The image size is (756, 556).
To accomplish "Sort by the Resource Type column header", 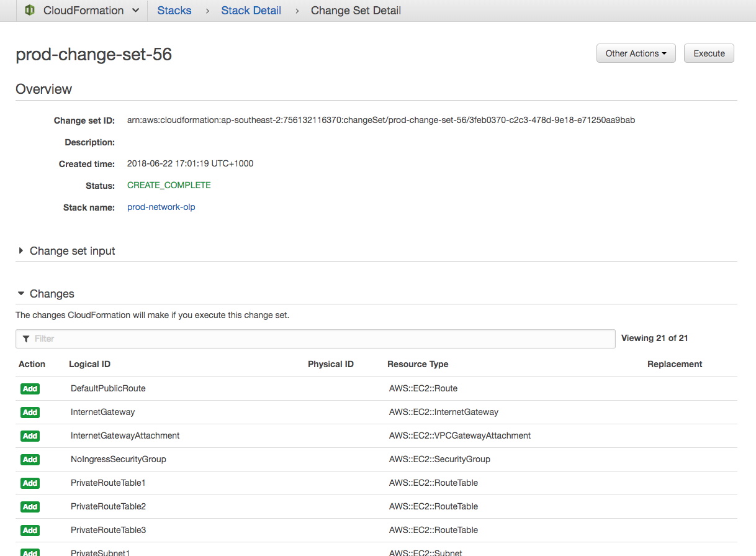I will (x=418, y=364).
